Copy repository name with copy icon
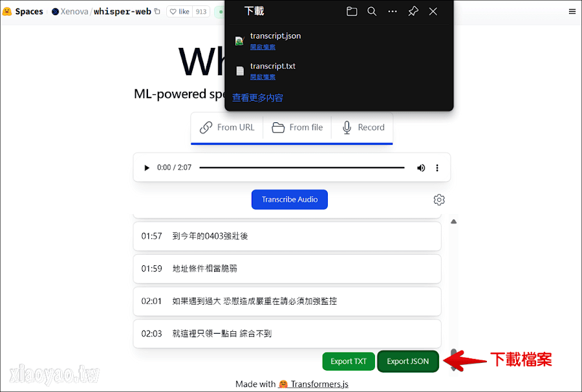The height and width of the screenshot is (392, 582). [157, 12]
